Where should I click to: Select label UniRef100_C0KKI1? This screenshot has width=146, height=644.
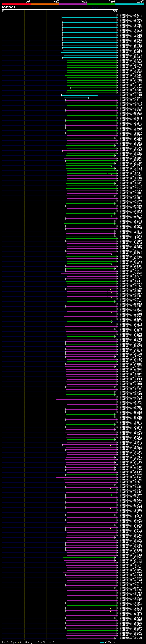tap(131, 55)
